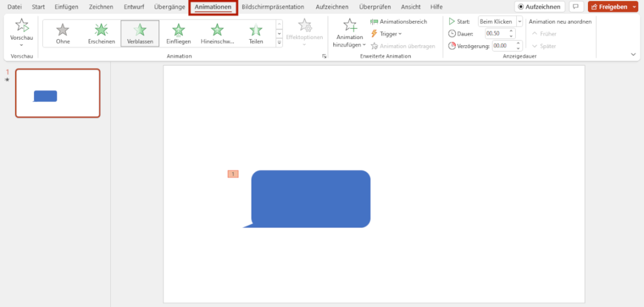Increase the Verzögerung delay stepper
Image resolution: width=644 pixels, height=307 pixels.
(518, 43)
